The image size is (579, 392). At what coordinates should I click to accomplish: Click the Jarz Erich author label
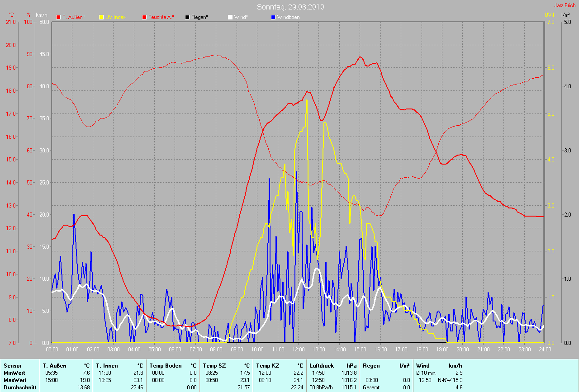click(565, 5)
